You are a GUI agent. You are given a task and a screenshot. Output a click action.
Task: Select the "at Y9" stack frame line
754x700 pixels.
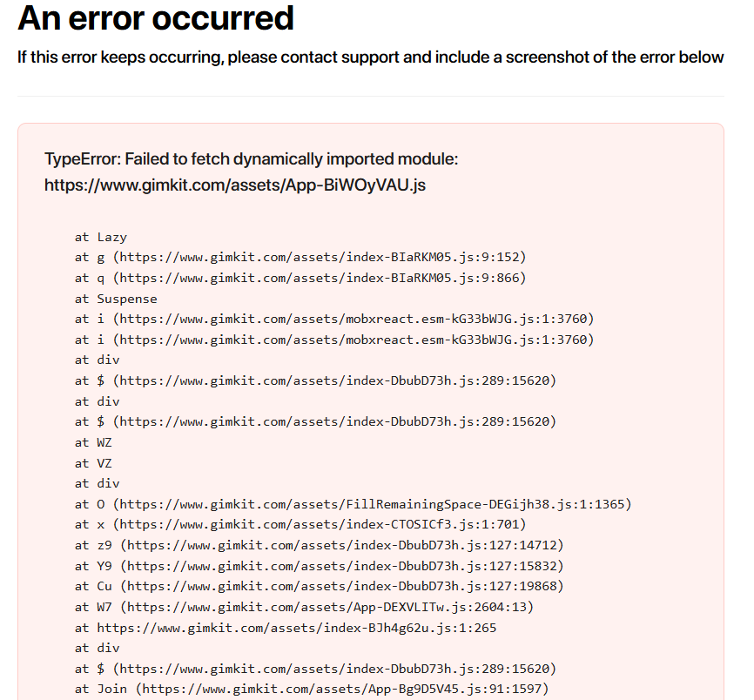point(319,566)
